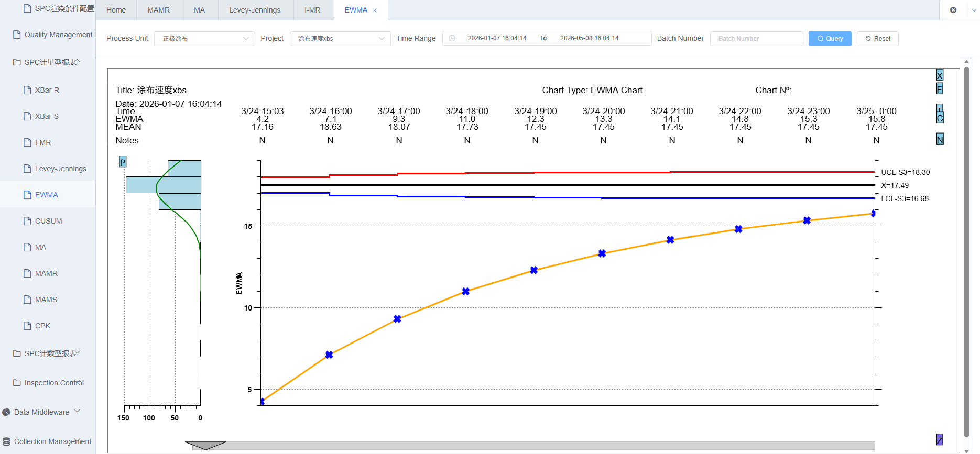Click the start date 2026-01-07 field
Image resolution: width=980 pixels, height=454 pixels.
pos(497,38)
